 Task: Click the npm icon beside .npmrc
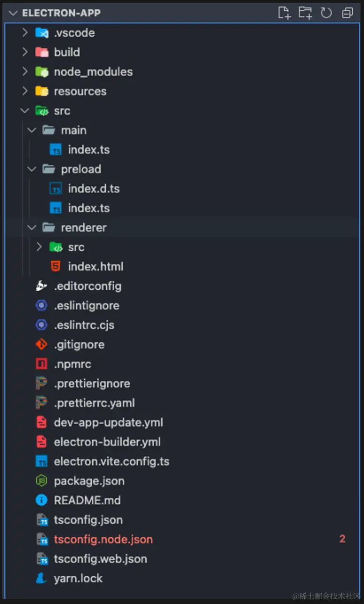(x=41, y=364)
